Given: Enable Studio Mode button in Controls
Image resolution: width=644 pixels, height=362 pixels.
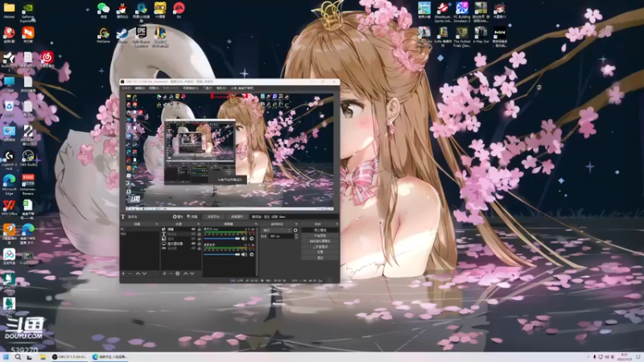Looking at the screenshot, I should pyautogui.click(x=320, y=247).
